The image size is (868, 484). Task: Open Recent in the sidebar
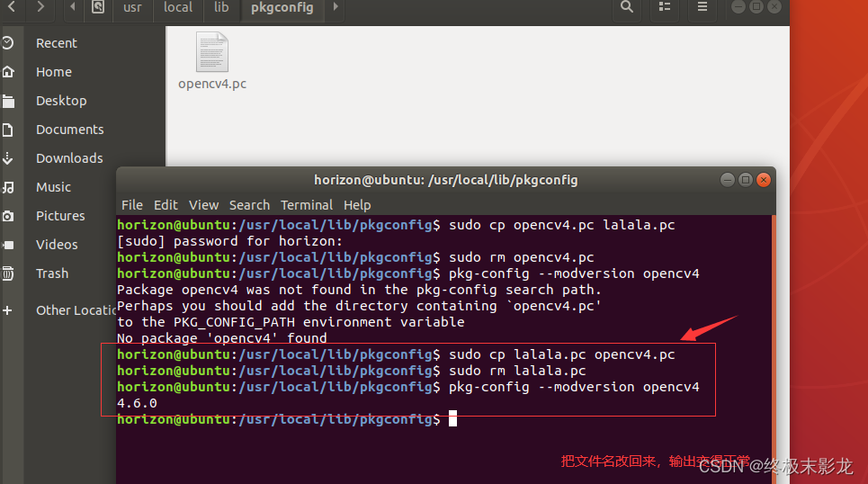tap(57, 43)
